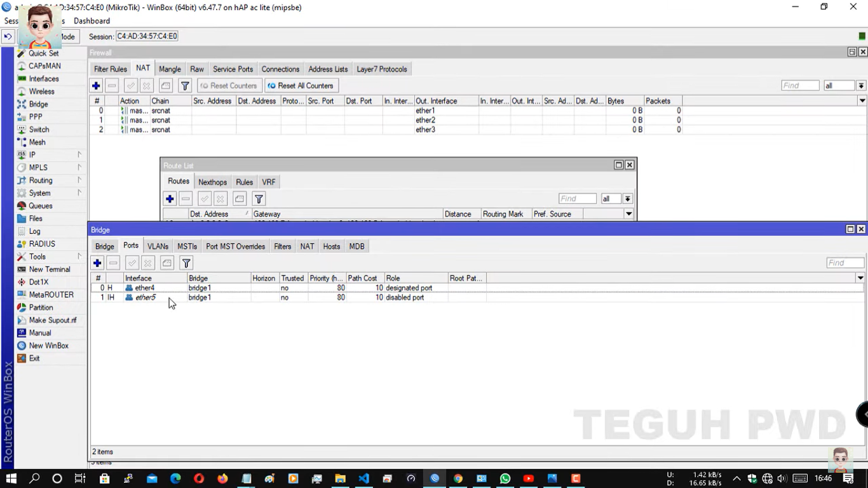Select ether5 bridge port row
Image resolution: width=868 pixels, height=488 pixels.
pyautogui.click(x=478, y=297)
